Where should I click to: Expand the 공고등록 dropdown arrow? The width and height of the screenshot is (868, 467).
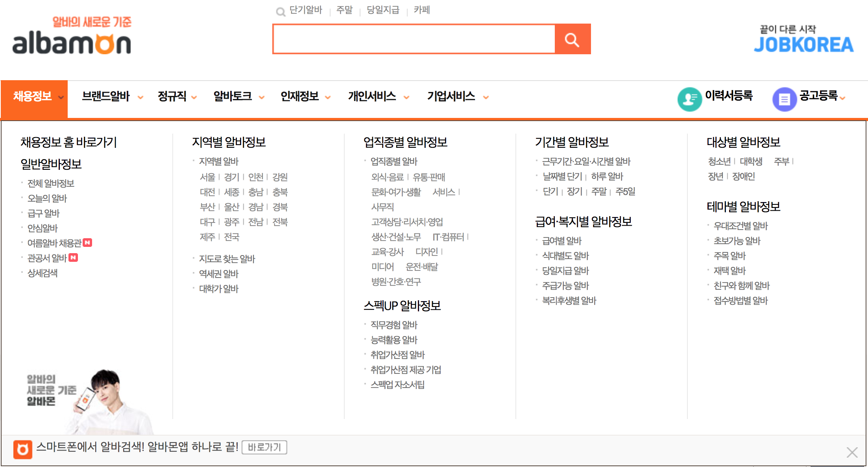843,98
